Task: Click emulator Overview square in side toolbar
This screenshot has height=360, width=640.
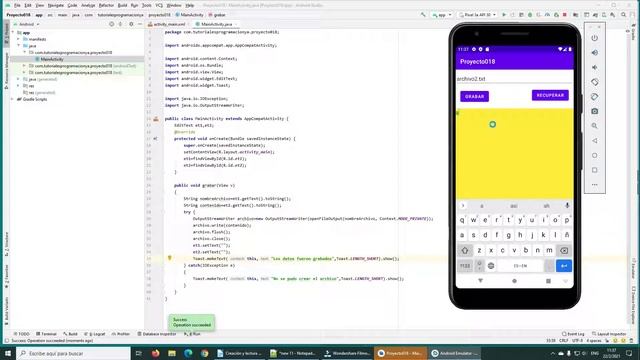Action: pyautogui.click(x=595, y=170)
